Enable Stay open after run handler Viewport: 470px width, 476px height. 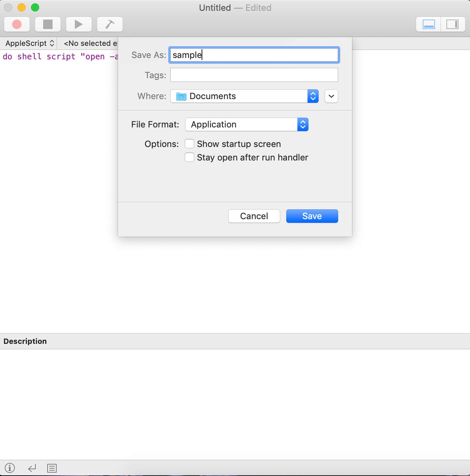pyautogui.click(x=189, y=157)
